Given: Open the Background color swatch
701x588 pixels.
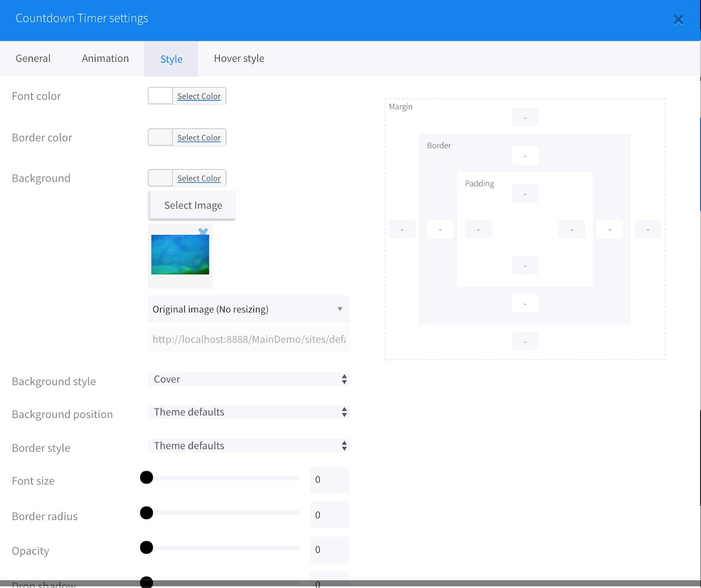Looking at the screenshot, I should [x=160, y=178].
